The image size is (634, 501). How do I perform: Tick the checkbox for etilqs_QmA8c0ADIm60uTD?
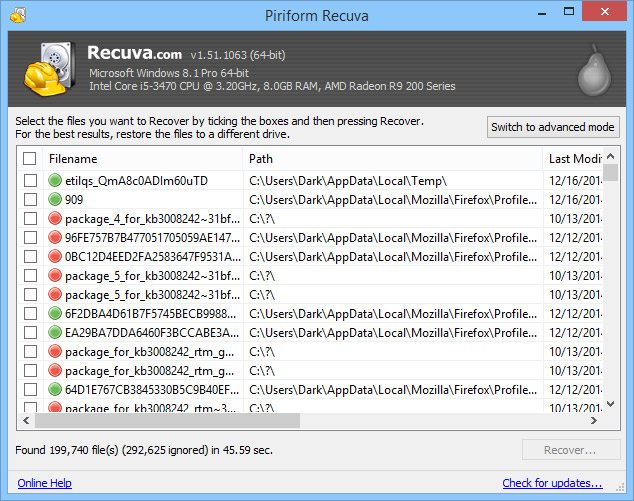[x=30, y=181]
